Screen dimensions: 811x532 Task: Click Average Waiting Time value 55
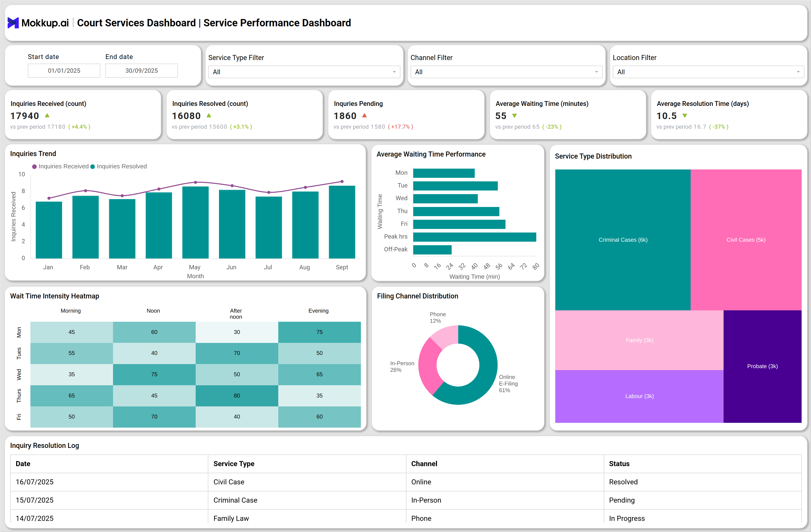tap(501, 116)
